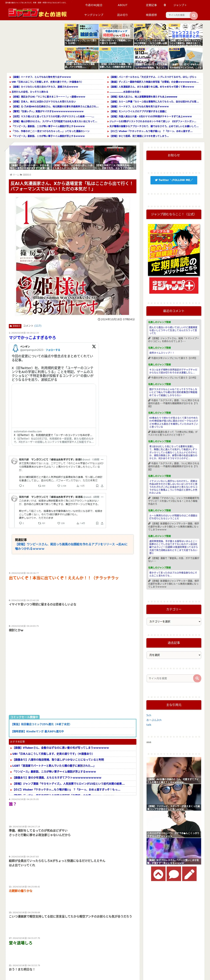Click the Twitter FOLLOW ME button

coord(174,180)
